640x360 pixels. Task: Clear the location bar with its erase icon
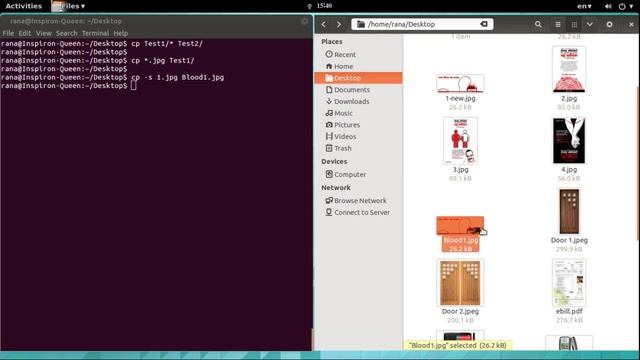click(x=484, y=24)
